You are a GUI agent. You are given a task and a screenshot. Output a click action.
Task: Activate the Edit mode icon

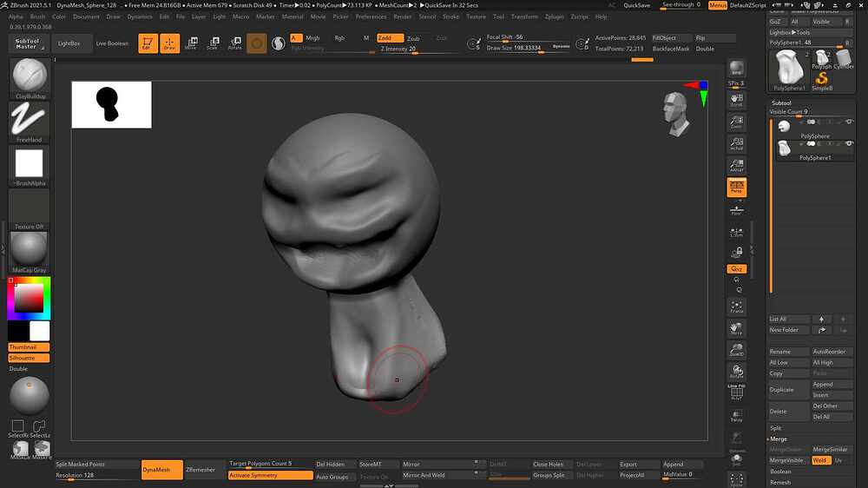click(x=148, y=43)
